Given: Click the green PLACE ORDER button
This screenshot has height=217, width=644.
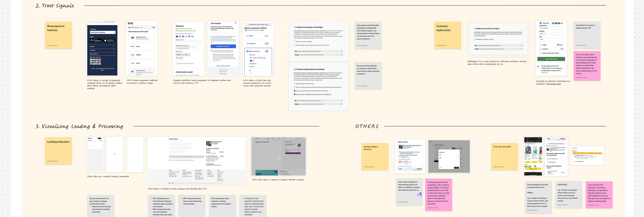Looking at the screenshot, I should (551, 59).
